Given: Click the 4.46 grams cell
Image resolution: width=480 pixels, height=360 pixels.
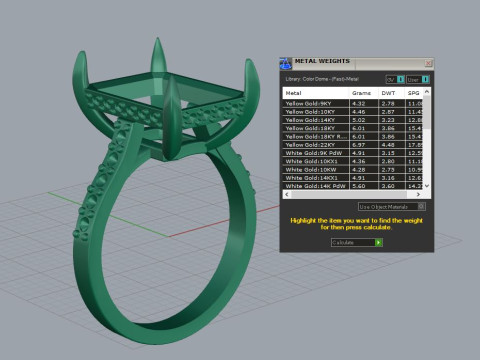Looking at the screenshot, I should pos(364,112).
